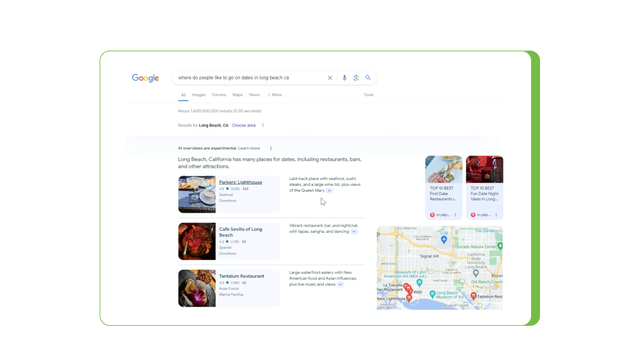Screen dimensions: 644x362
Task: Click the Choose area link
Action: (244, 125)
